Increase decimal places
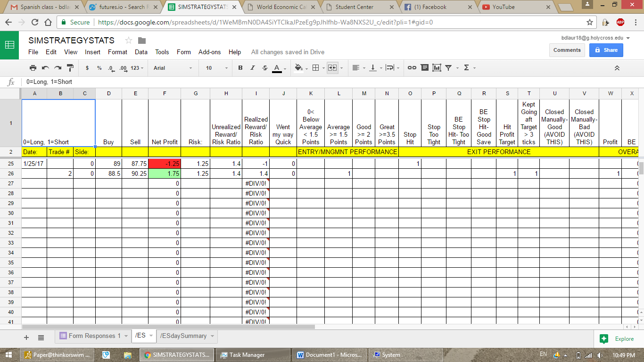644x362 pixels. [x=123, y=68]
